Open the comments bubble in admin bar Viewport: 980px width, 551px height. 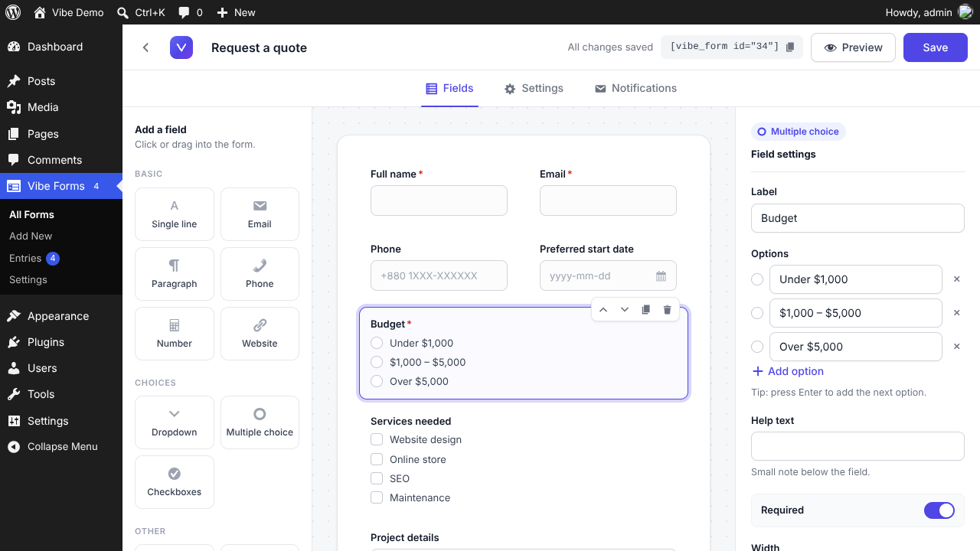point(191,12)
